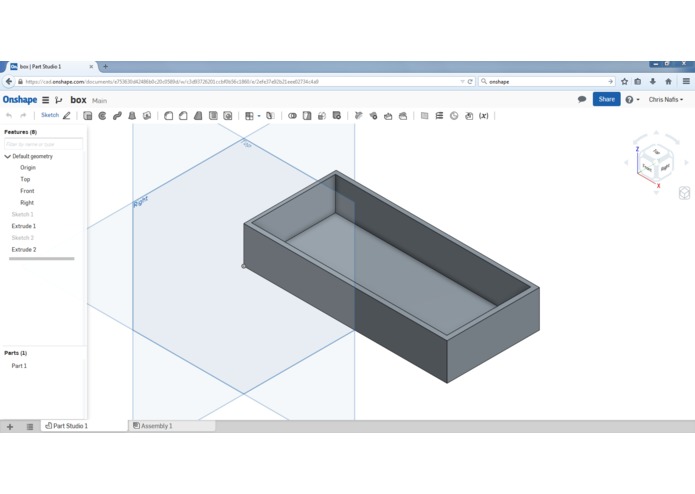Open the Chris Nafis user menu
The width and height of the screenshot is (695, 494).
(x=665, y=100)
